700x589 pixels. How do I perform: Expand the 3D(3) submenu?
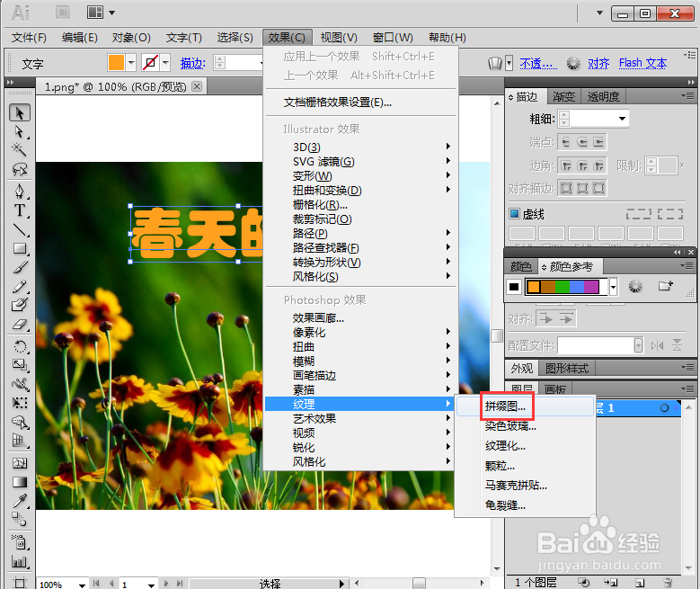coord(359,147)
